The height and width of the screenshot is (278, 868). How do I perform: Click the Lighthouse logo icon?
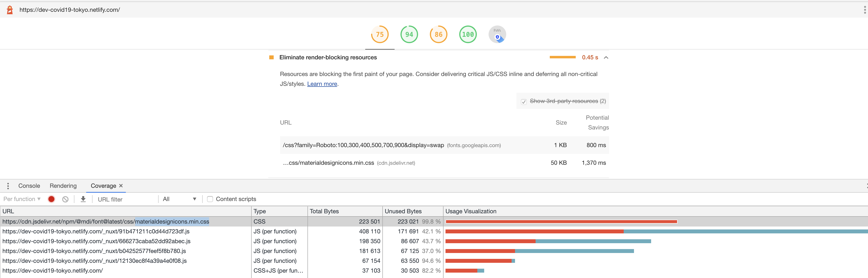(x=10, y=10)
